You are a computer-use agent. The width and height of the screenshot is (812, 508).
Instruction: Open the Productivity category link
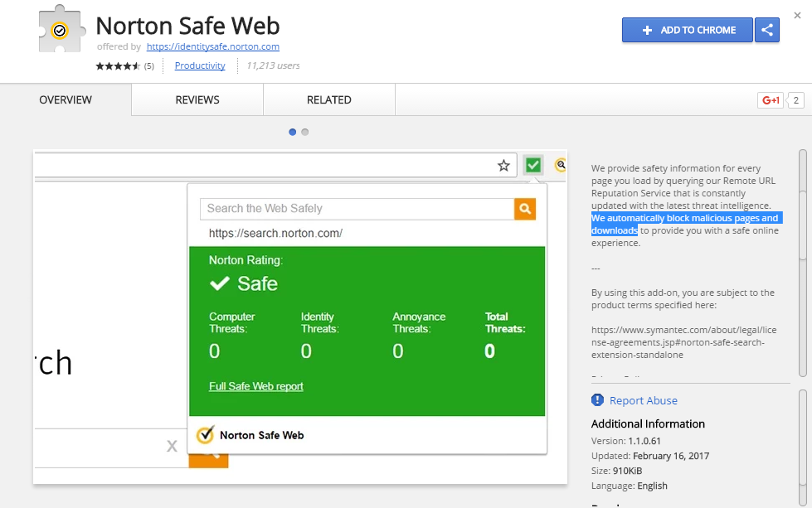click(200, 65)
